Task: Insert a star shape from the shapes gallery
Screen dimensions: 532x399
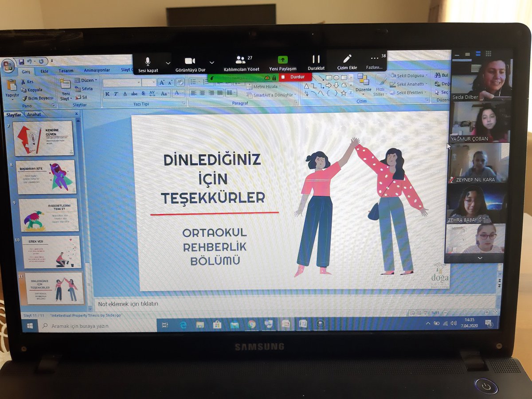Action: point(344,93)
